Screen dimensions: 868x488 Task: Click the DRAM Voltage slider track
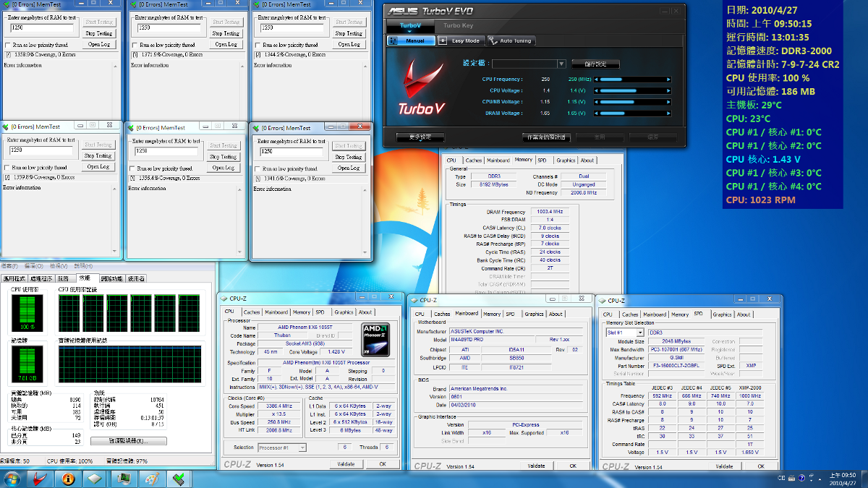pos(631,114)
